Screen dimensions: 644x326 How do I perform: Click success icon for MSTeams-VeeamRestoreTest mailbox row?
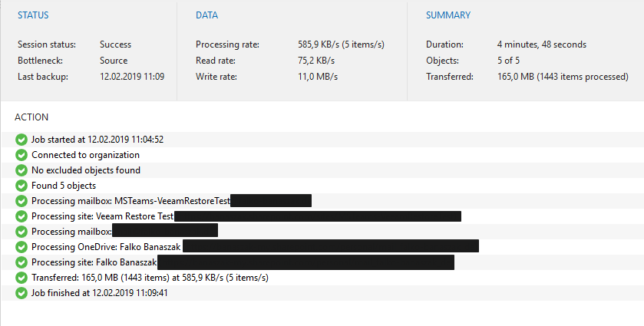click(21, 201)
